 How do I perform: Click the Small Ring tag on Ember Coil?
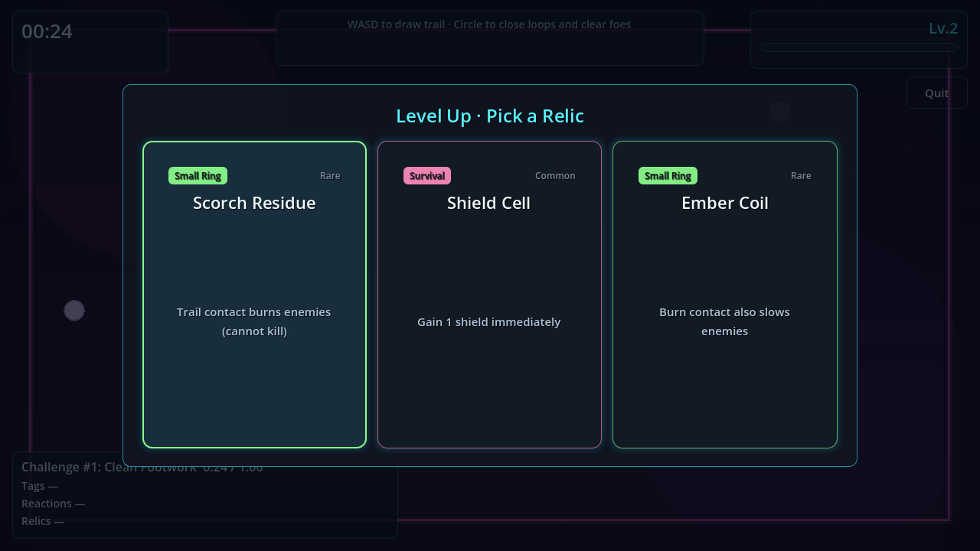tap(668, 176)
